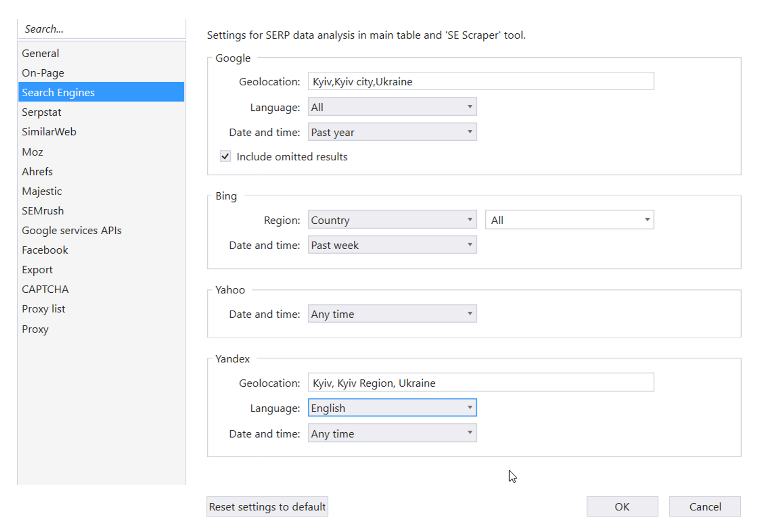Open Yandex Date and time dropdown

click(x=392, y=433)
